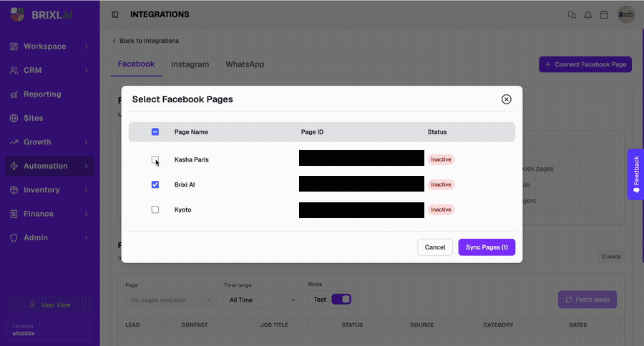
Task: Open the Automation menu item
Action: pos(49,166)
